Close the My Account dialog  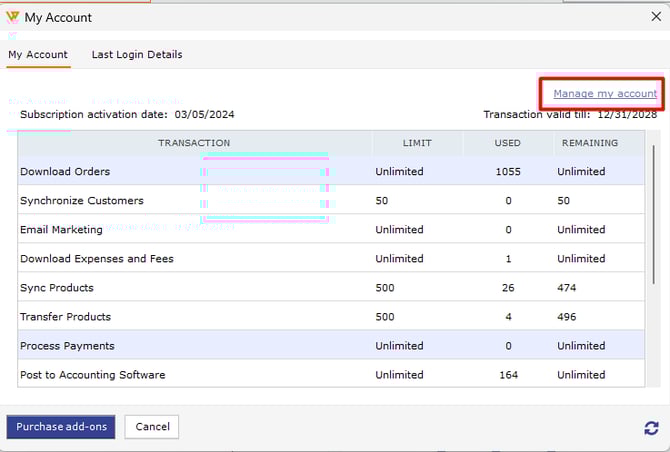coord(655,16)
